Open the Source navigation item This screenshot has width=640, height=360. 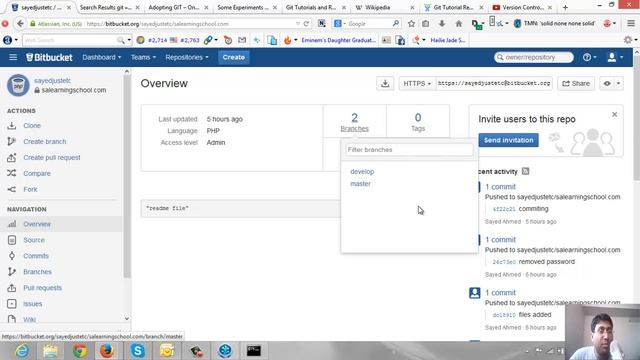(34, 240)
